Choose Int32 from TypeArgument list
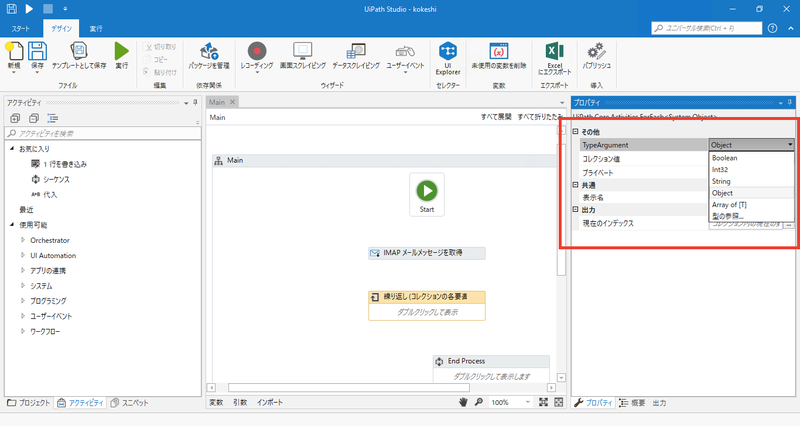Screen dimensions: 800x426 tap(720, 170)
